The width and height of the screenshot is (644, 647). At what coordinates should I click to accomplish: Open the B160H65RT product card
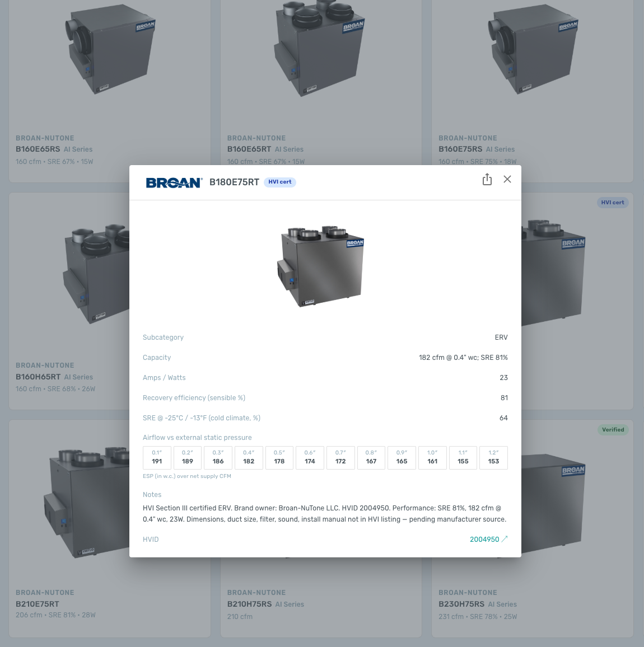(x=69, y=301)
